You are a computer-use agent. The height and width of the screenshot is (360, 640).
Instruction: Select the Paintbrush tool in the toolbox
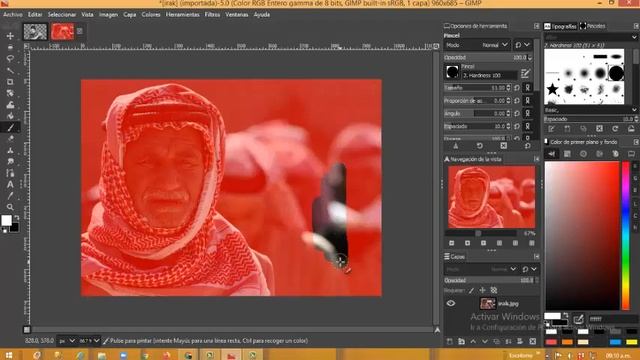pyautogui.click(x=10, y=128)
